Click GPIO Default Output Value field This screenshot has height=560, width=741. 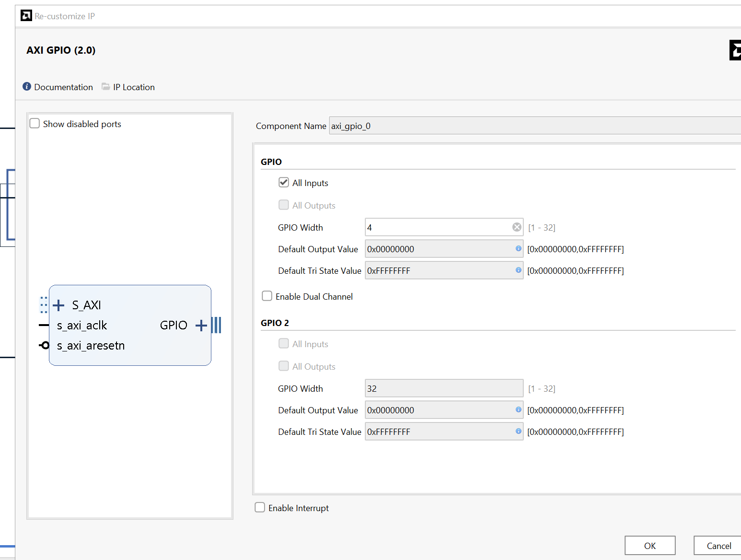tap(444, 249)
